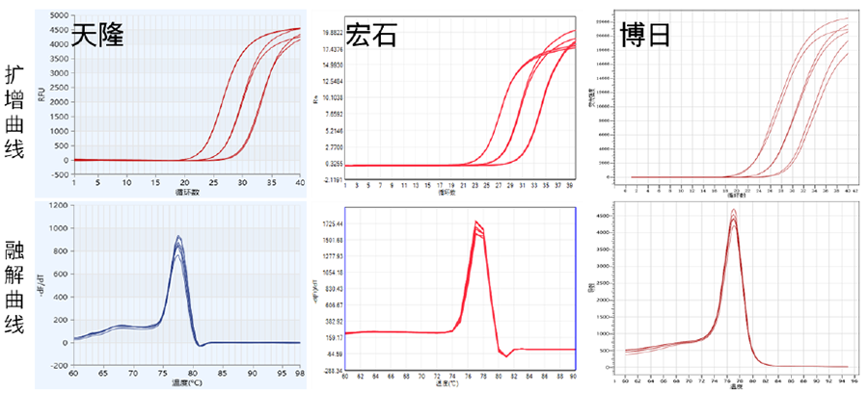This screenshot has width=868, height=393.
Task: Click the -500 y-axis value on 天隆 chart
Action: click(x=58, y=175)
